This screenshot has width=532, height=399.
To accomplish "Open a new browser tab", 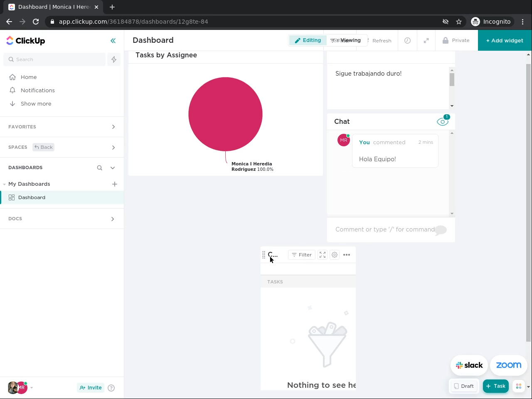I will coord(112,7).
